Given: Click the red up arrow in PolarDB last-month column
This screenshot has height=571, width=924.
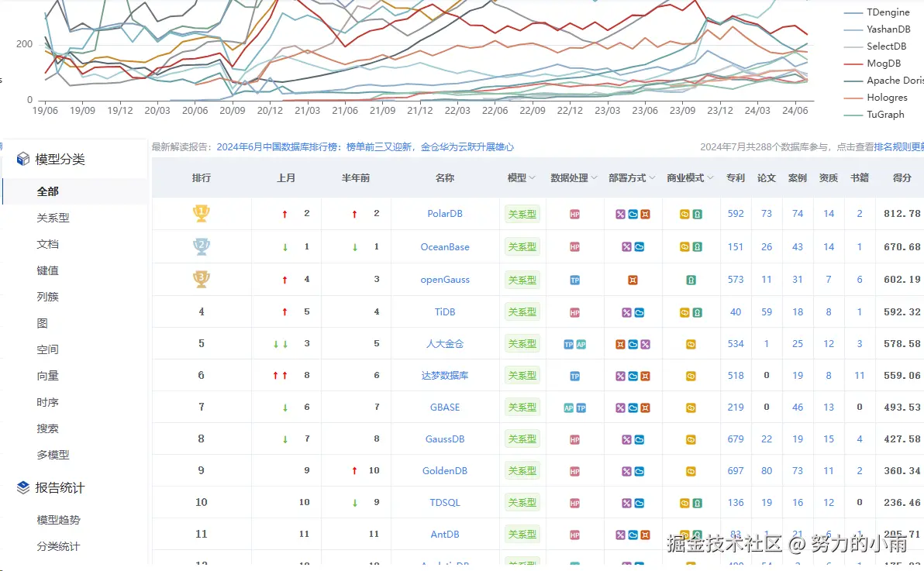Looking at the screenshot, I should point(284,214).
